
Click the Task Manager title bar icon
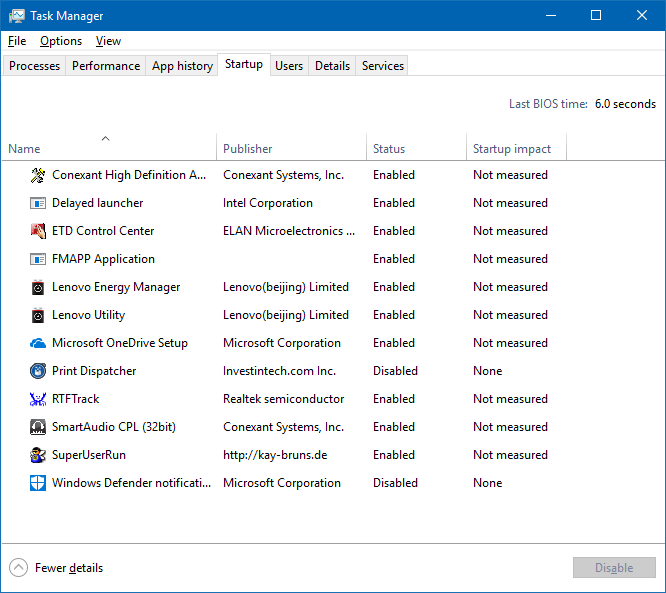pyautogui.click(x=17, y=16)
